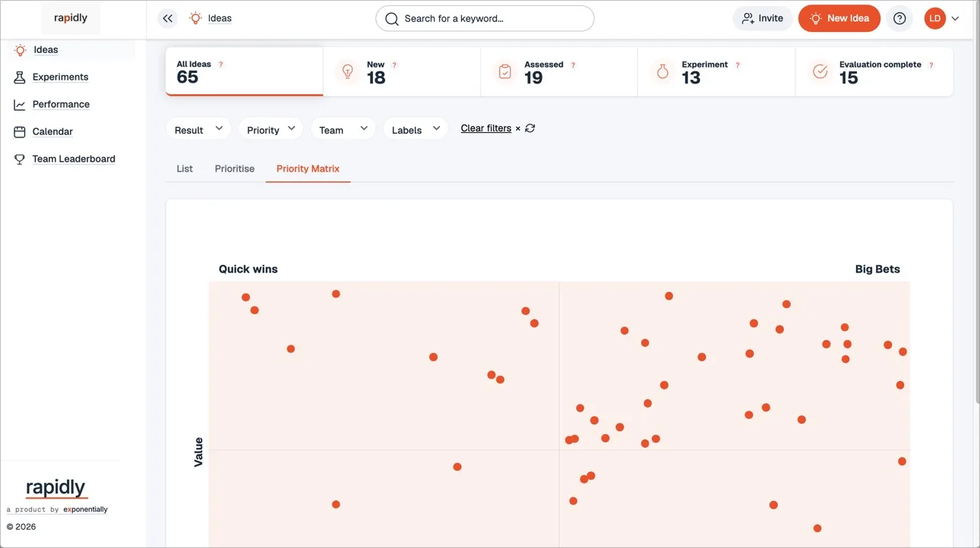
Task: Click the Quick wins quadrant label
Action: [x=248, y=269]
